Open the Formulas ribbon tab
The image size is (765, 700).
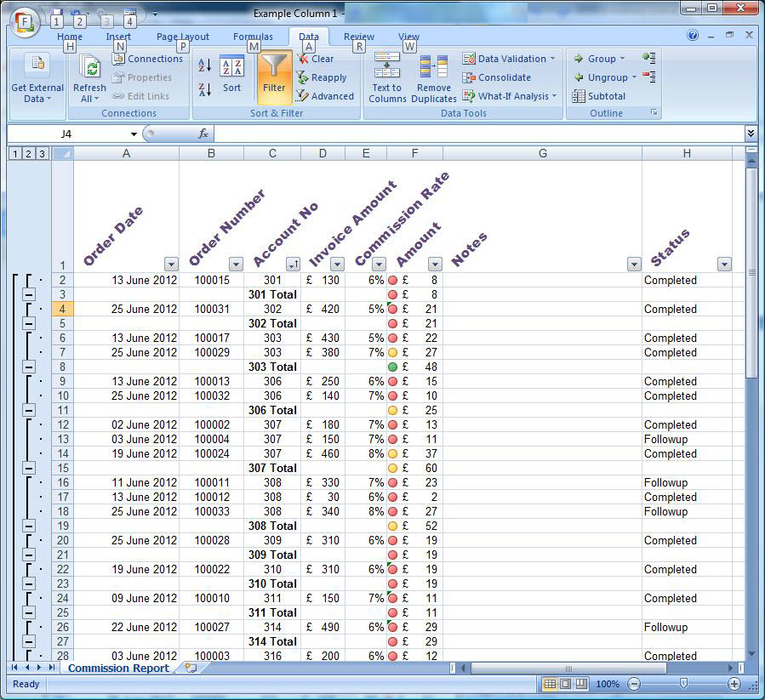pos(253,37)
